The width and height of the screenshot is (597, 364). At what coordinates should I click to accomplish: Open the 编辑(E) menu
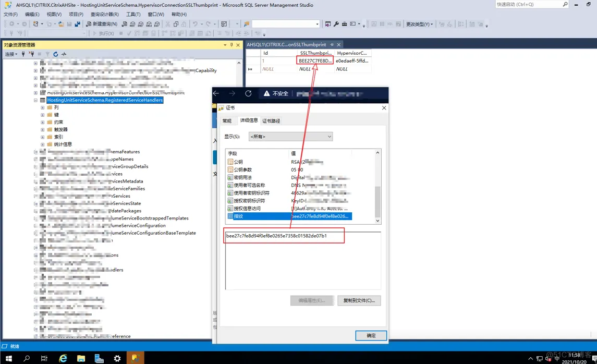(x=32, y=15)
